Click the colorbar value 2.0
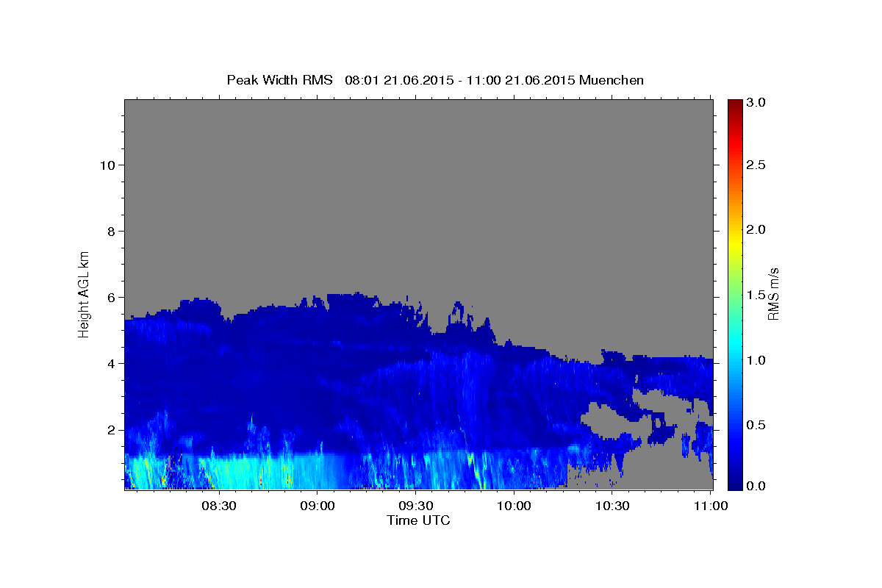Viewport: 882px width, 588px height. pos(756,229)
